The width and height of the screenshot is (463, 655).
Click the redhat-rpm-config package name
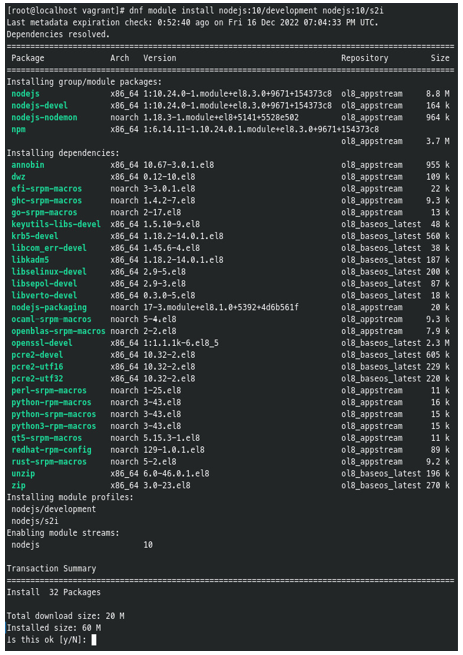point(51,450)
